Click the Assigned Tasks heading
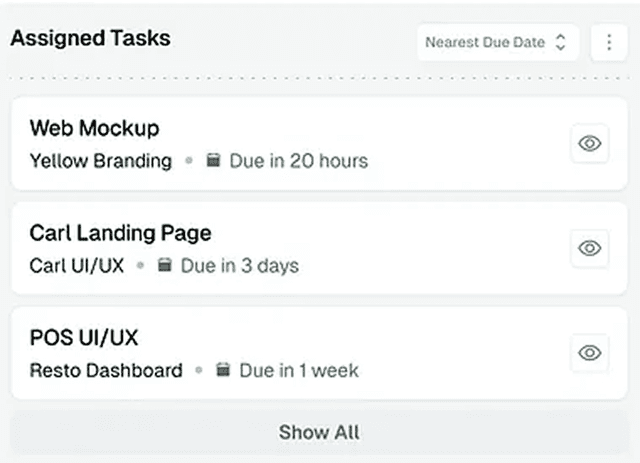Viewport: 640px width, 463px height. click(x=90, y=39)
